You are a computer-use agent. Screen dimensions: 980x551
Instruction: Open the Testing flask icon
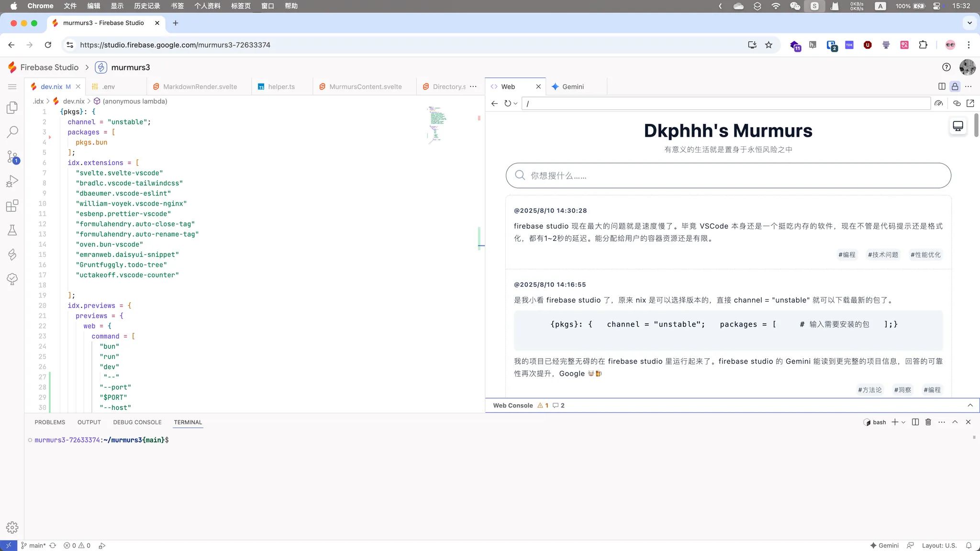12,230
